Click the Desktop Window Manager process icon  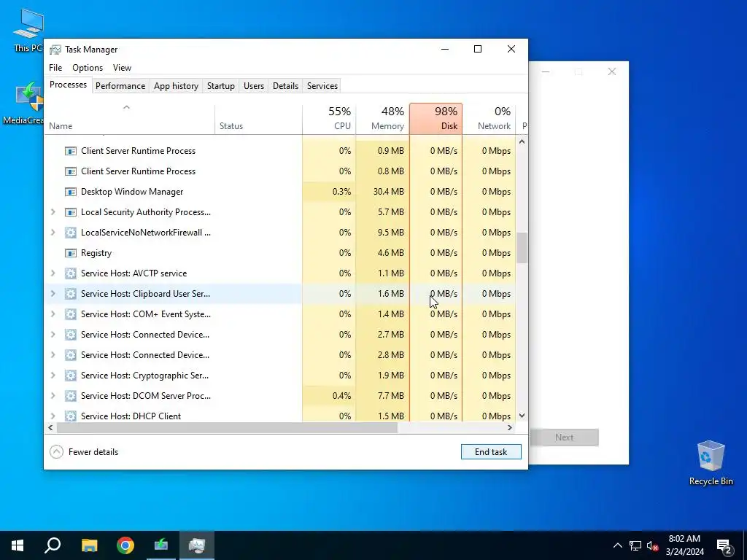(71, 192)
